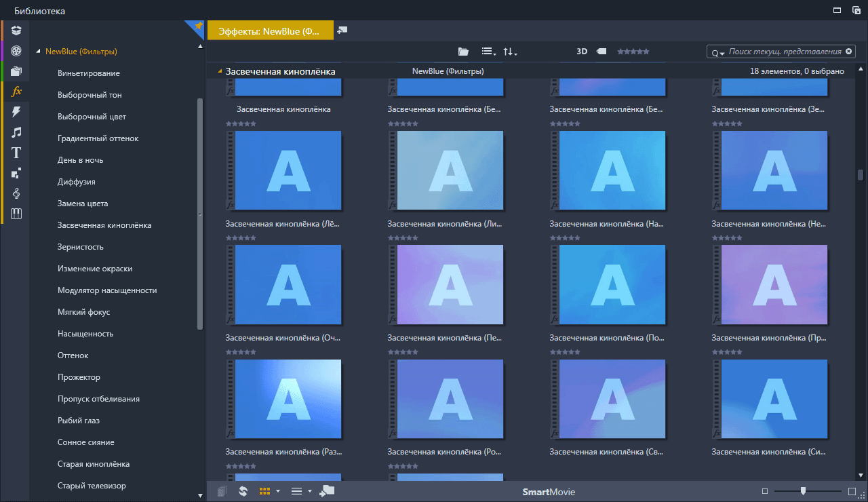This screenshot has width=868, height=502.
Task: Adjust the thumbnail size slider
Action: [x=803, y=490]
